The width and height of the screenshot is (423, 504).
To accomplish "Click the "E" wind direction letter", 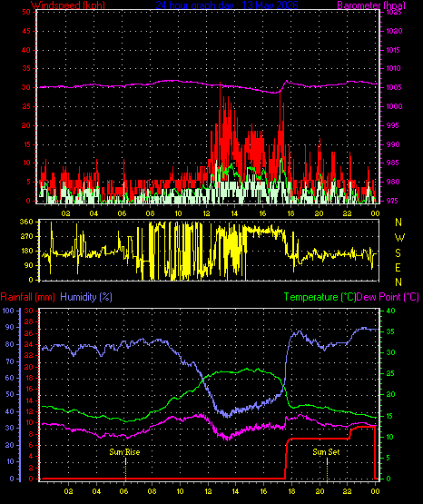I will tap(398, 267).
